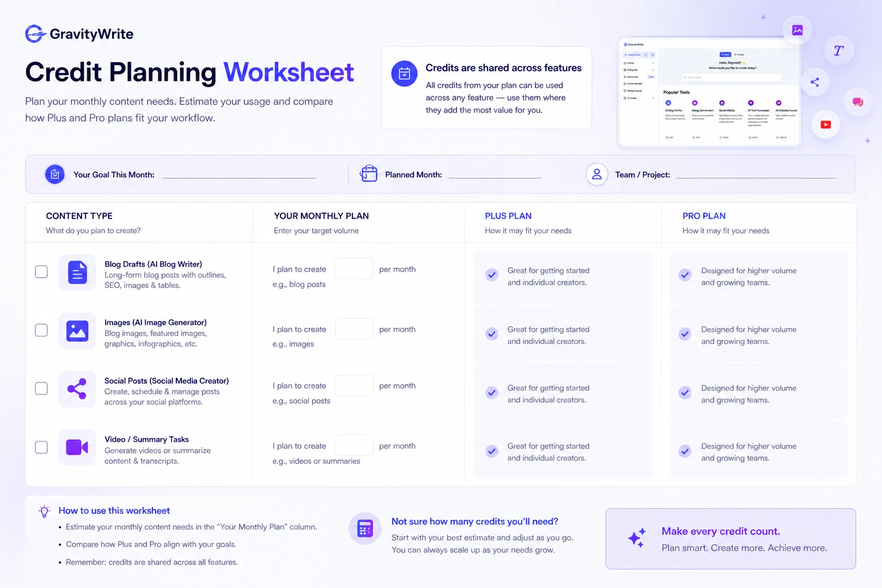This screenshot has height=588, width=882.
Task: Click the sparkle icon in Make every credit count
Action: 637,537
